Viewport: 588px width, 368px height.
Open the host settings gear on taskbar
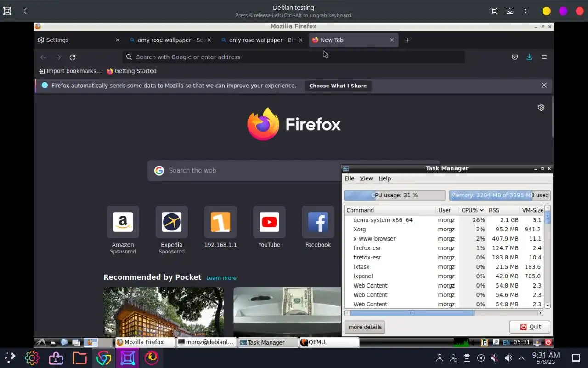(32, 358)
